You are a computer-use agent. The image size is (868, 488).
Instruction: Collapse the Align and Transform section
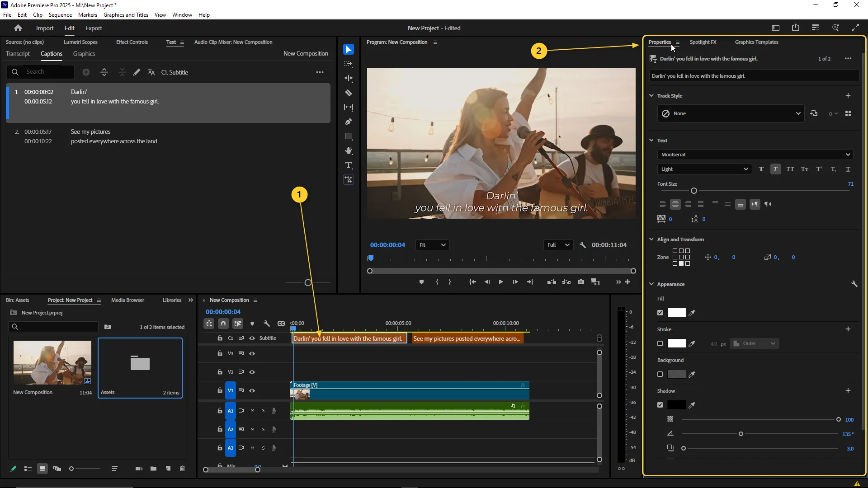pos(651,239)
